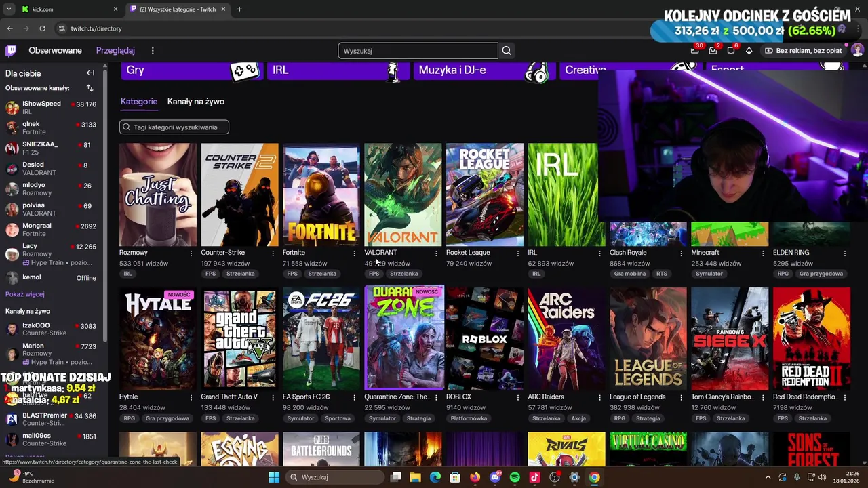Collapse the Dla ciebie sidebar
Image resolution: width=868 pixels, height=488 pixels.
tap(90, 73)
